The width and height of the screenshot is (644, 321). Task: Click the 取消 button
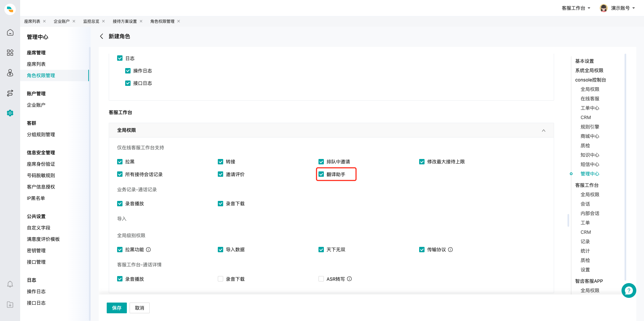[x=140, y=308]
